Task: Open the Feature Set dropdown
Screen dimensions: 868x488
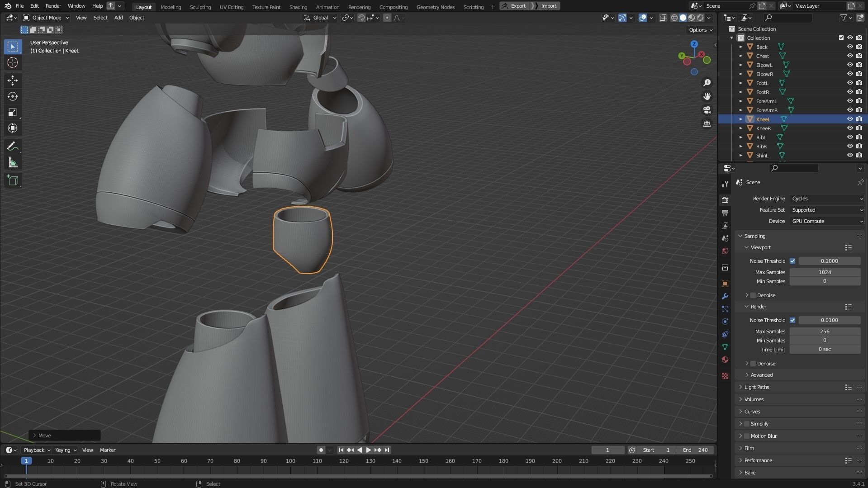Action: (827, 210)
